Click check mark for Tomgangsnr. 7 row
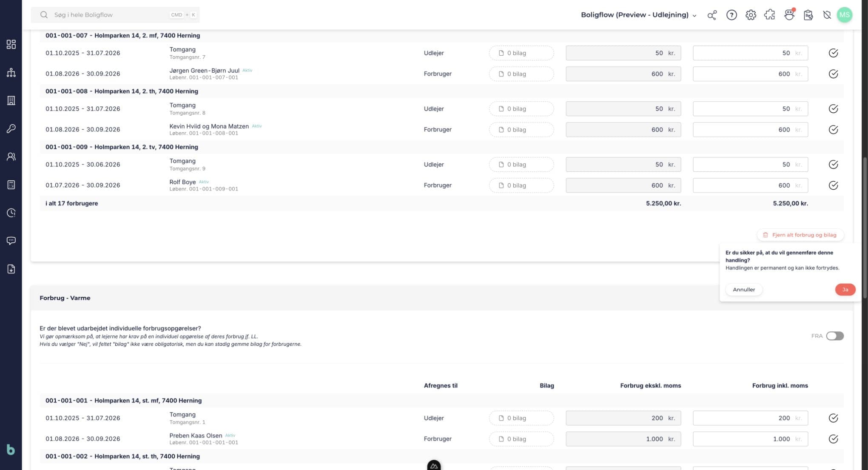The image size is (868, 470). pyautogui.click(x=833, y=53)
